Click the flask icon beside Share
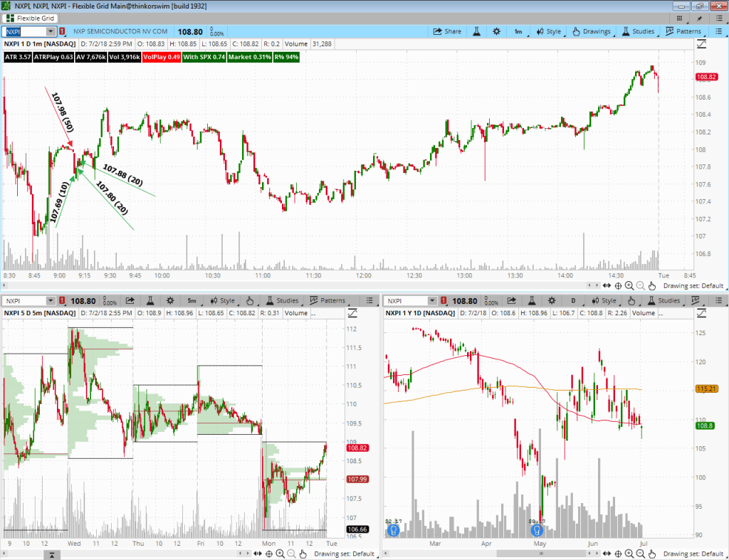The image size is (729, 560). (476, 31)
